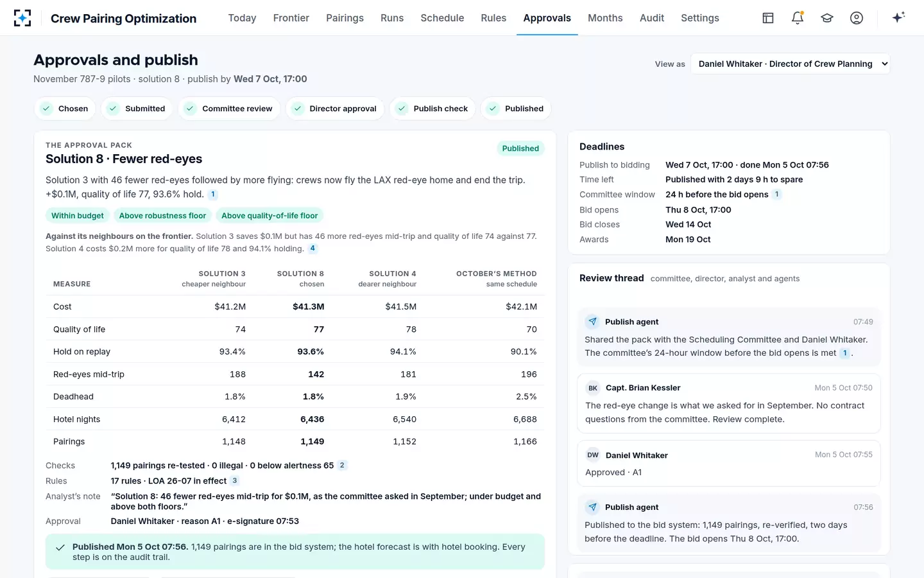Viewport: 924px width, 578px height.
Task: Open the user account profile icon
Action: (x=857, y=18)
